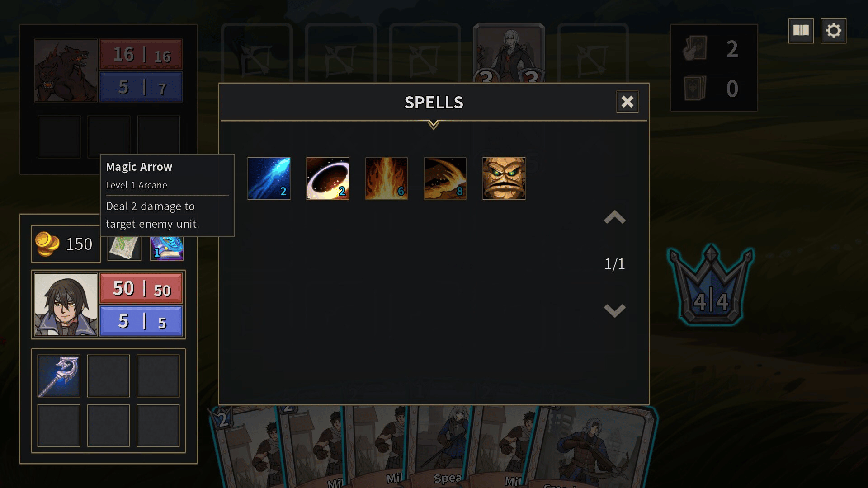Click the 4|4 crown turn button
This screenshot has height=488, width=868.
click(x=711, y=286)
